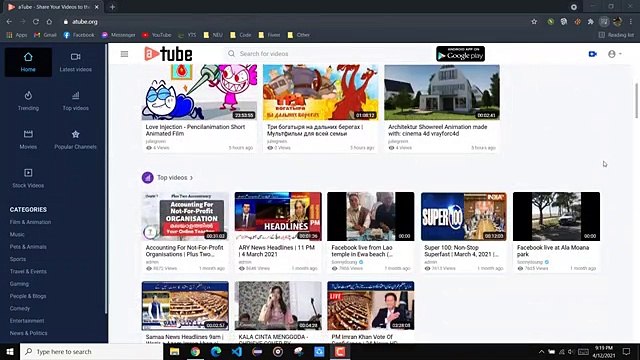Select Music category
Image resolution: width=640 pixels, height=360 pixels.
[17, 234]
